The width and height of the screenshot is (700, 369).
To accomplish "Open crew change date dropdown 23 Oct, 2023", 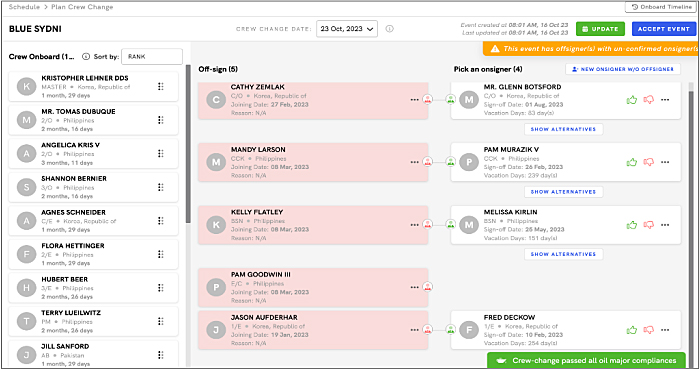I will 347,29.
